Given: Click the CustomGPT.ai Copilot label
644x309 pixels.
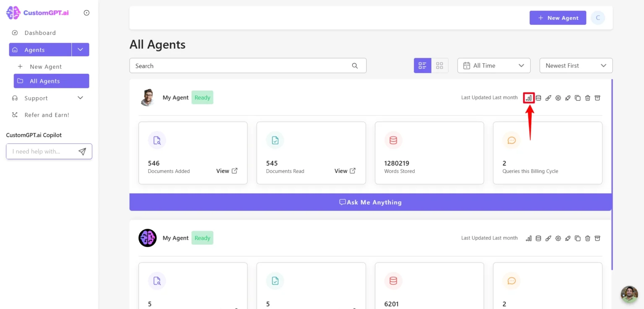Looking at the screenshot, I should (x=34, y=135).
